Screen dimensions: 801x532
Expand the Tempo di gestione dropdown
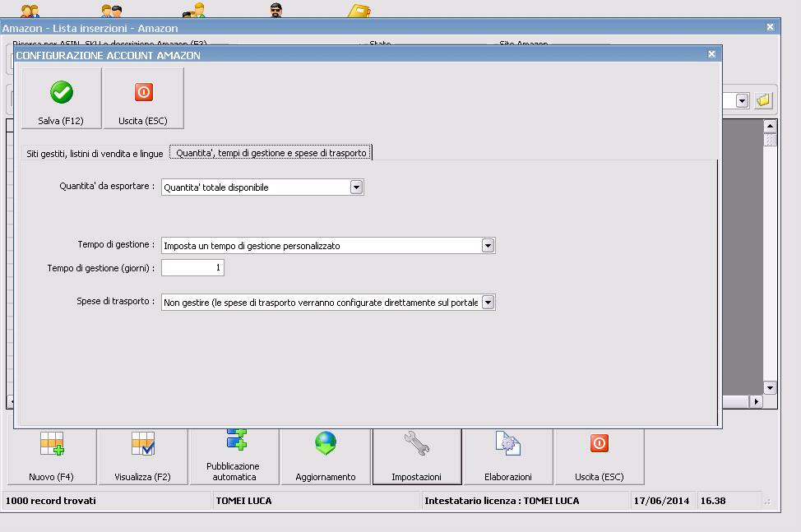pos(488,246)
